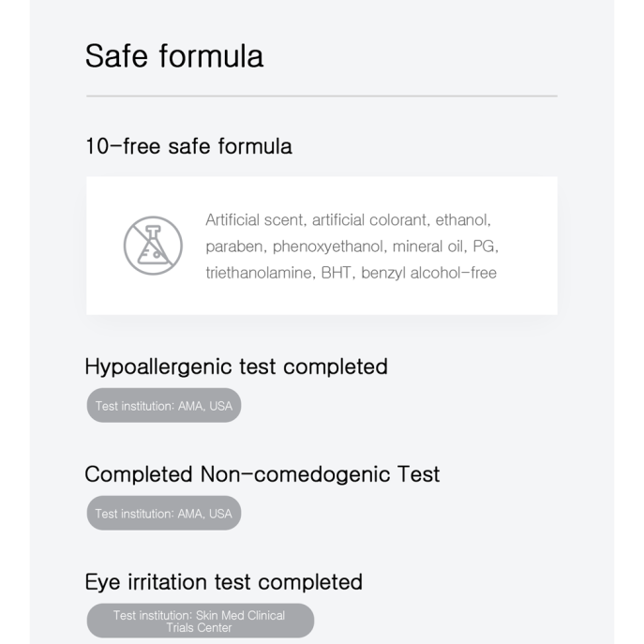Viewport: 644px width, 644px height.
Task: Click the text 'Artificial scent, artificial colorant, ethanol'
Action: pos(347,220)
